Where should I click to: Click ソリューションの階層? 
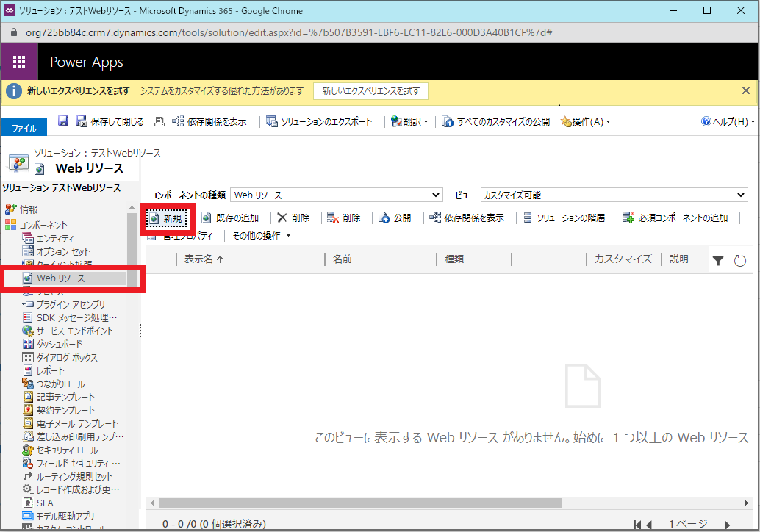click(564, 218)
